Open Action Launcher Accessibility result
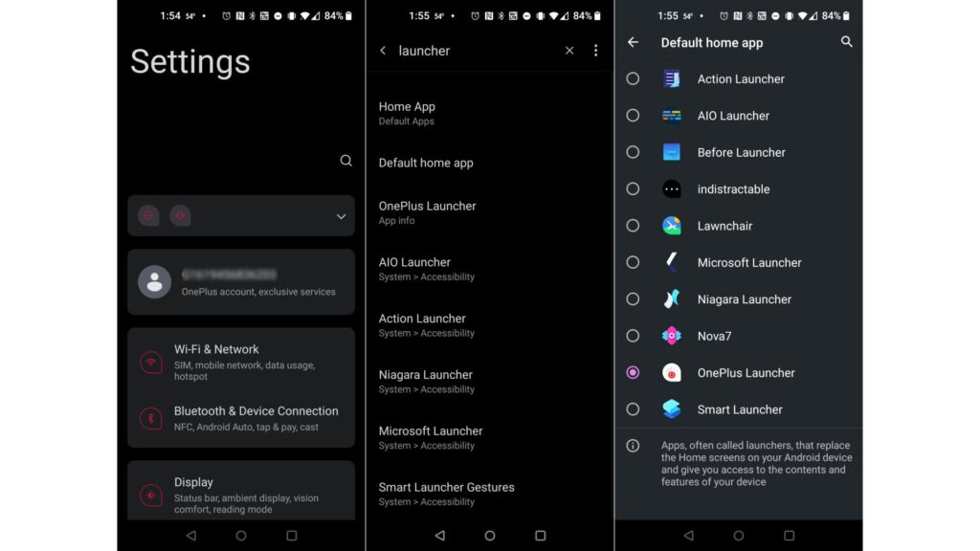Viewport: 980px width, 551px height. (x=489, y=325)
